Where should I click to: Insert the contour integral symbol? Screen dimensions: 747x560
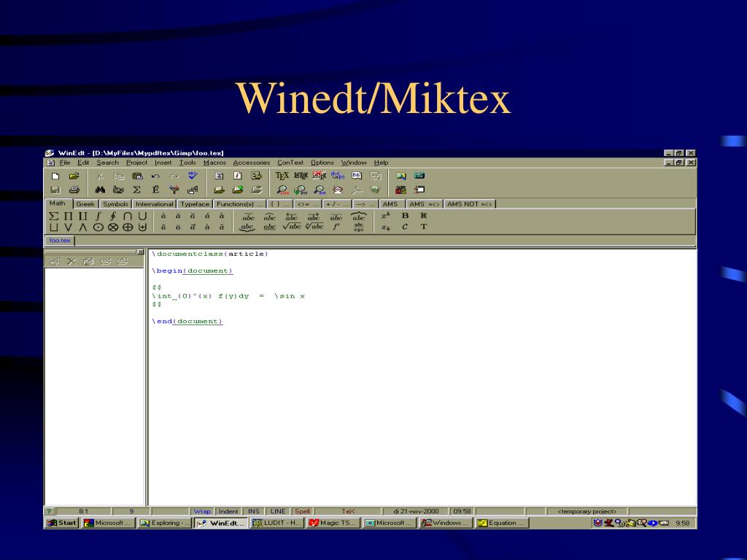click(x=113, y=216)
